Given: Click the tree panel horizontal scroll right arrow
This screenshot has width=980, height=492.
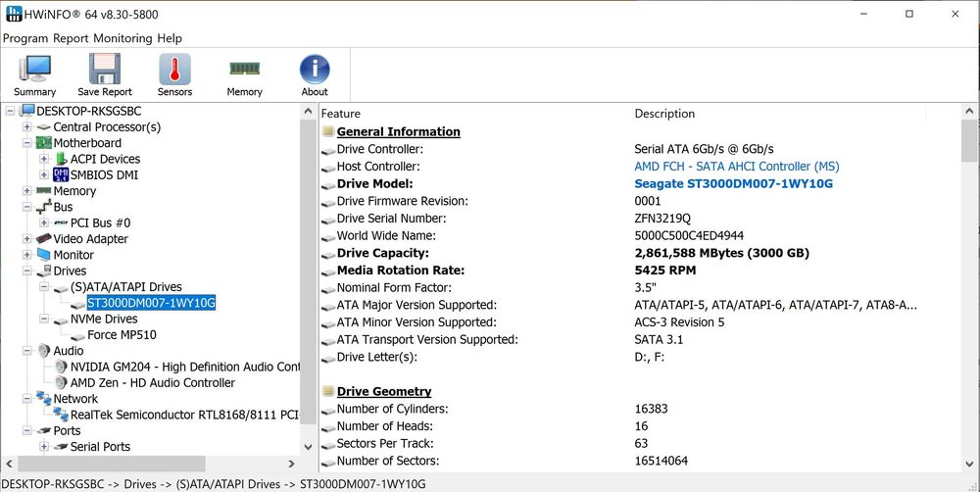Looking at the screenshot, I should (x=291, y=464).
